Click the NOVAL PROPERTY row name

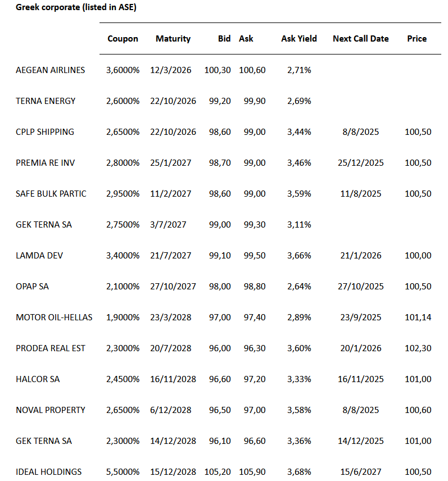pos(51,410)
